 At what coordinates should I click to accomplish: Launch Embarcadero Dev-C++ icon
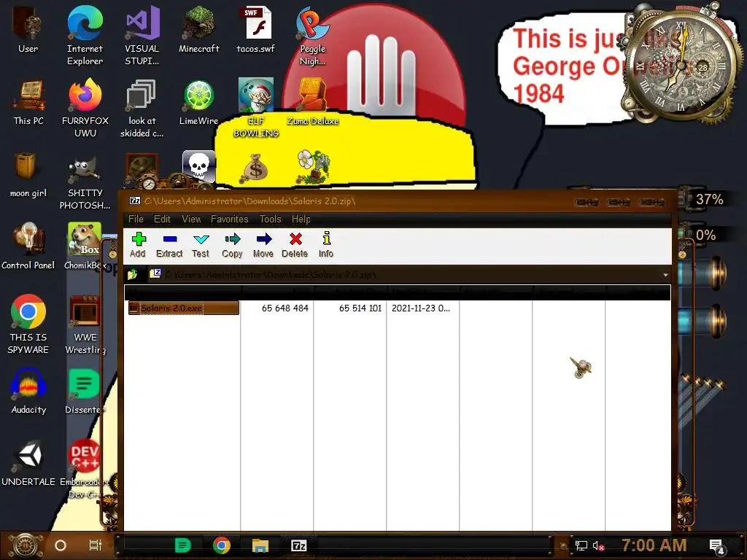[x=84, y=469]
